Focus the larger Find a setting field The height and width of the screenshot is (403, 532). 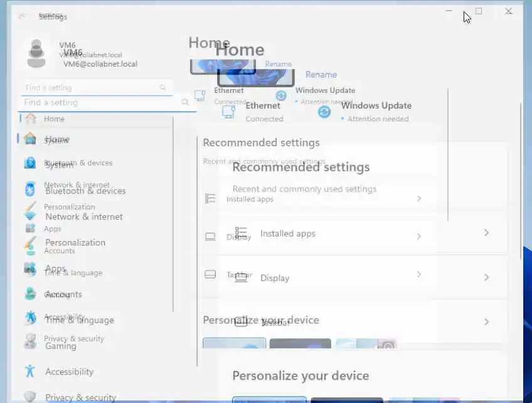click(107, 102)
